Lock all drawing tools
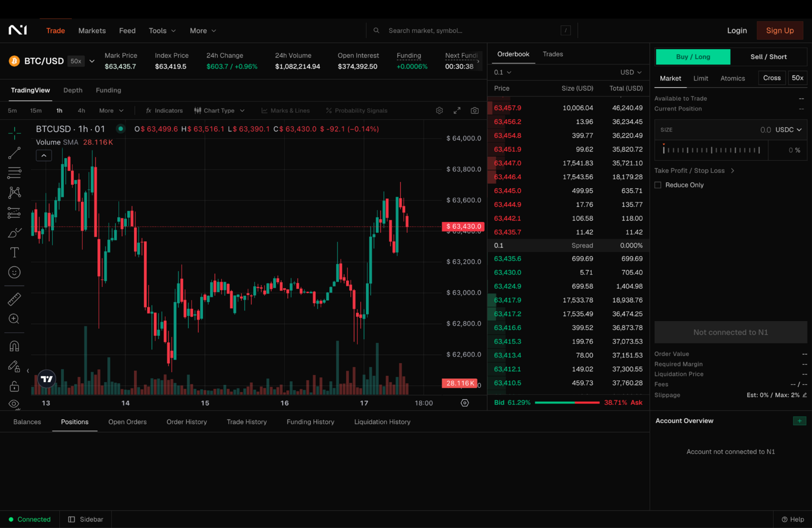Screen dimensions: 812x528 tap(14, 386)
